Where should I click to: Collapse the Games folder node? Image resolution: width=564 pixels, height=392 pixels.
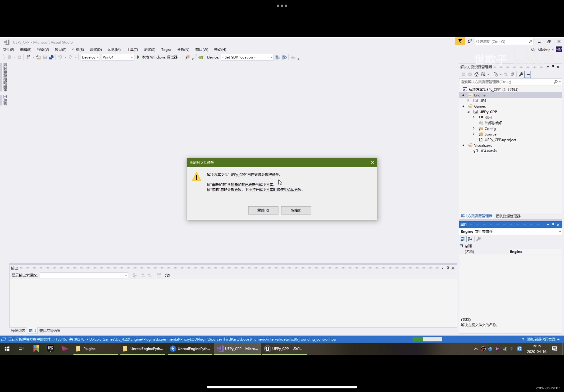coord(463,106)
